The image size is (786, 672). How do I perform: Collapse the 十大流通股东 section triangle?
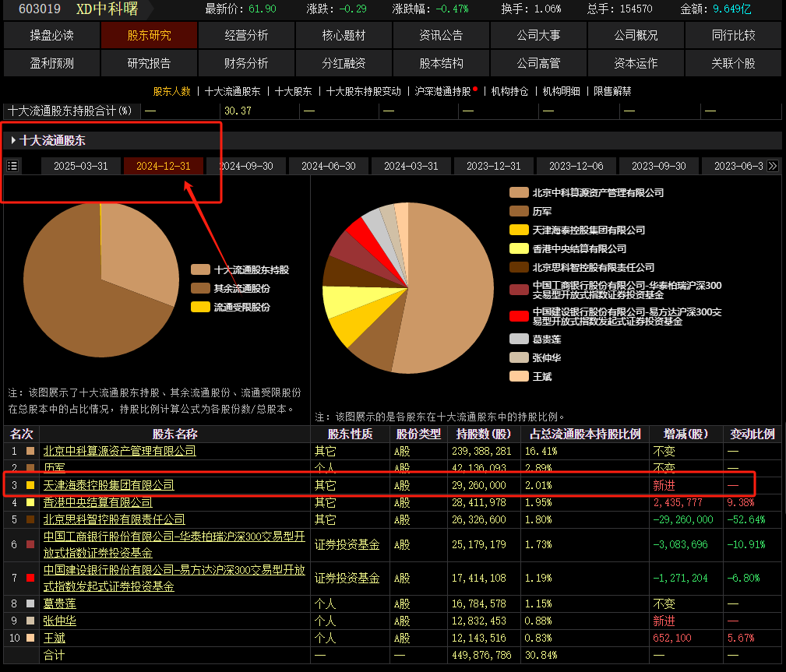coord(13,140)
